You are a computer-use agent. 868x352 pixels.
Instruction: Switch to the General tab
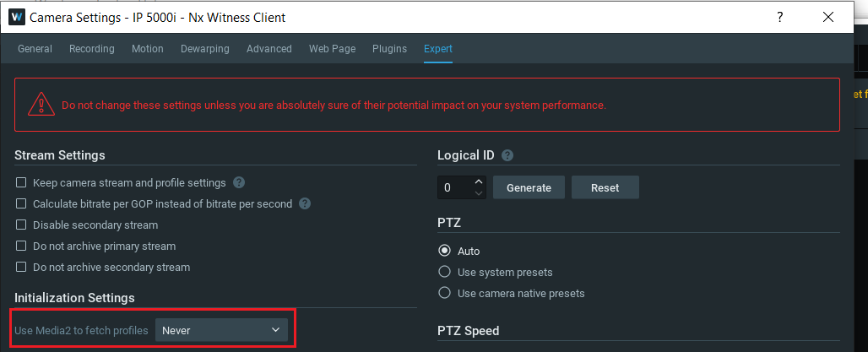tap(35, 49)
